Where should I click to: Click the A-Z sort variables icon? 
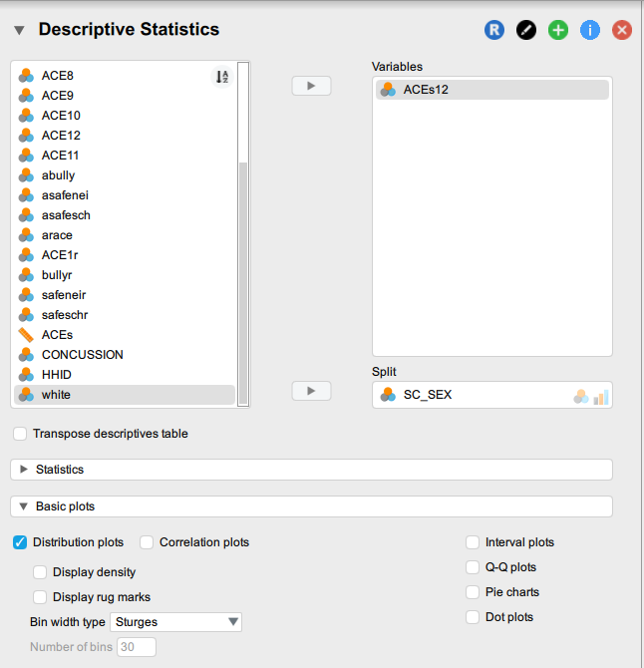click(222, 77)
